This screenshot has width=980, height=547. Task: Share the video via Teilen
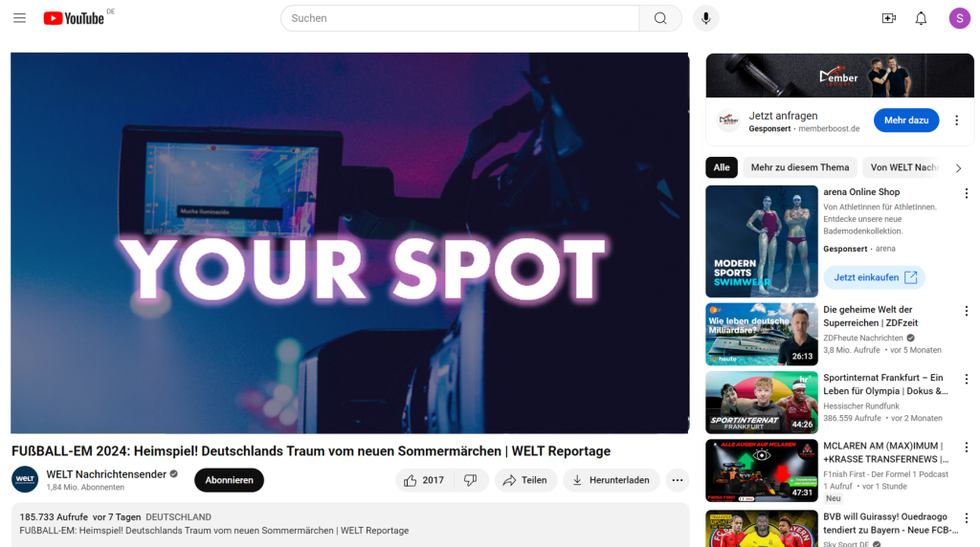coord(525,480)
